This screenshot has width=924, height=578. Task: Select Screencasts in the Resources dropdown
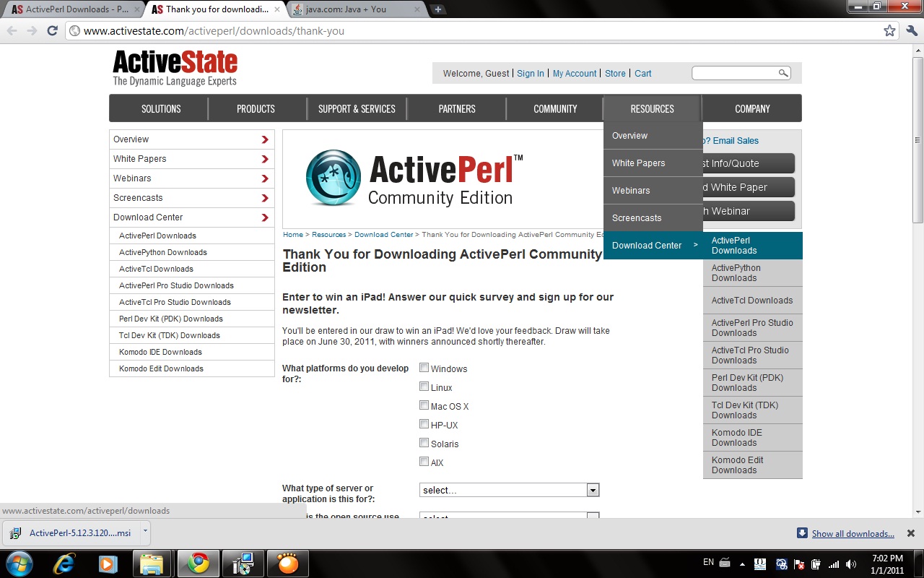click(x=653, y=218)
